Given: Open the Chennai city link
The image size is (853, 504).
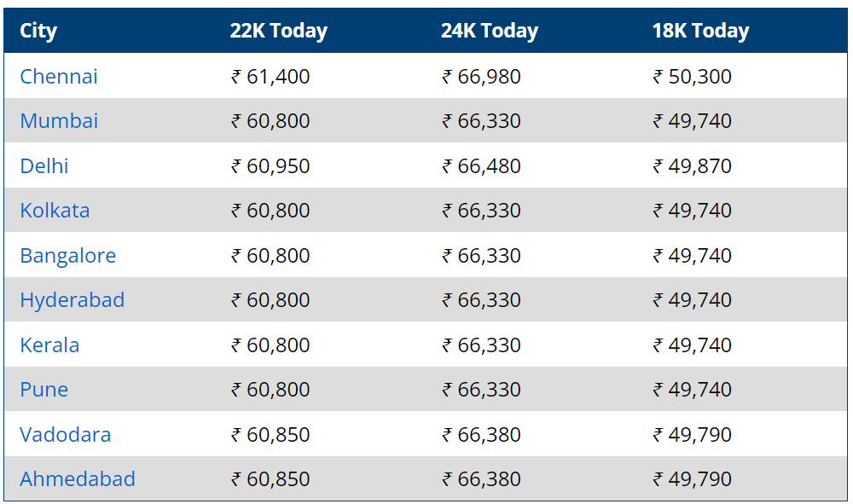Looking at the screenshot, I should [59, 77].
